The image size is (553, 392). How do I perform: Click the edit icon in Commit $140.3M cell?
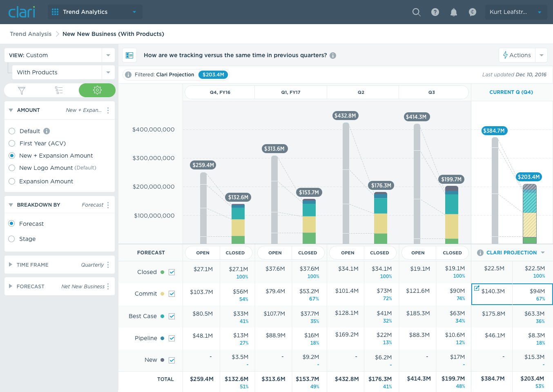click(x=477, y=288)
